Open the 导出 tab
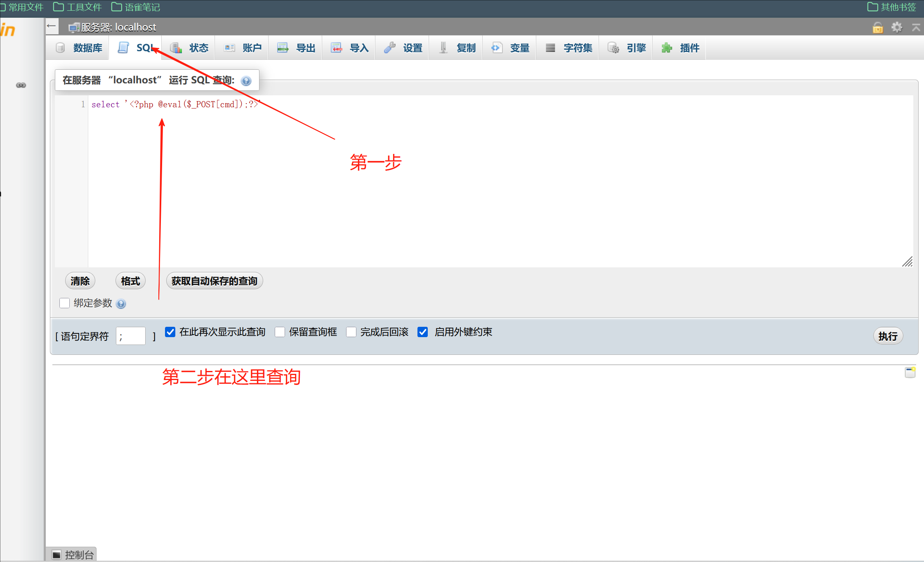 (x=296, y=48)
